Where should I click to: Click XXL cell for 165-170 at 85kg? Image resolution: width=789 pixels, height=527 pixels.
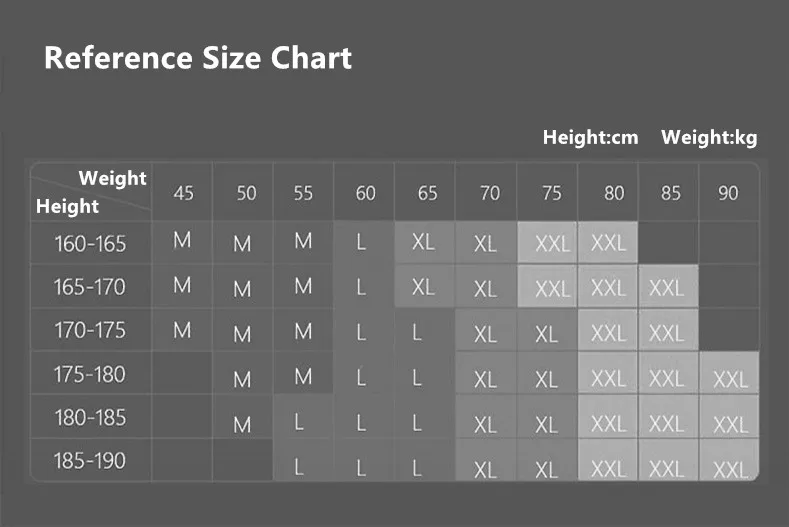click(x=668, y=287)
